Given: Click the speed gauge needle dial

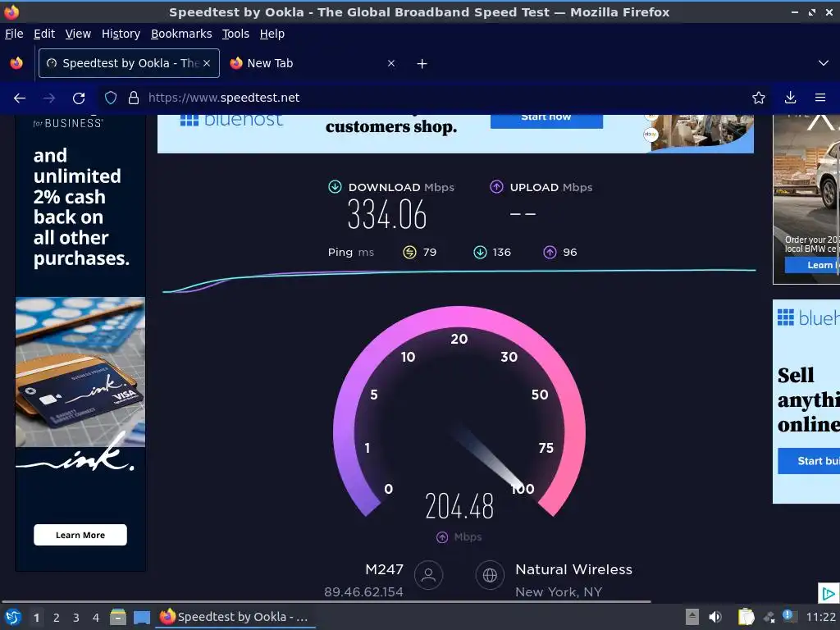Looking at the screenshot, I should pos(459,413).
